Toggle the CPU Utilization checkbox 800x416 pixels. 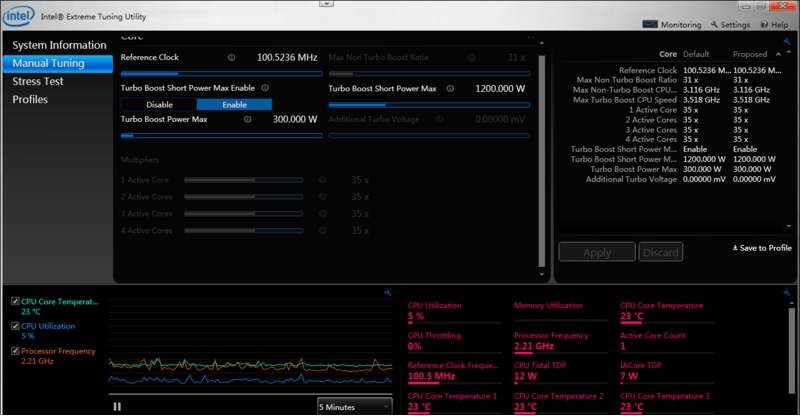click(14, 326)
